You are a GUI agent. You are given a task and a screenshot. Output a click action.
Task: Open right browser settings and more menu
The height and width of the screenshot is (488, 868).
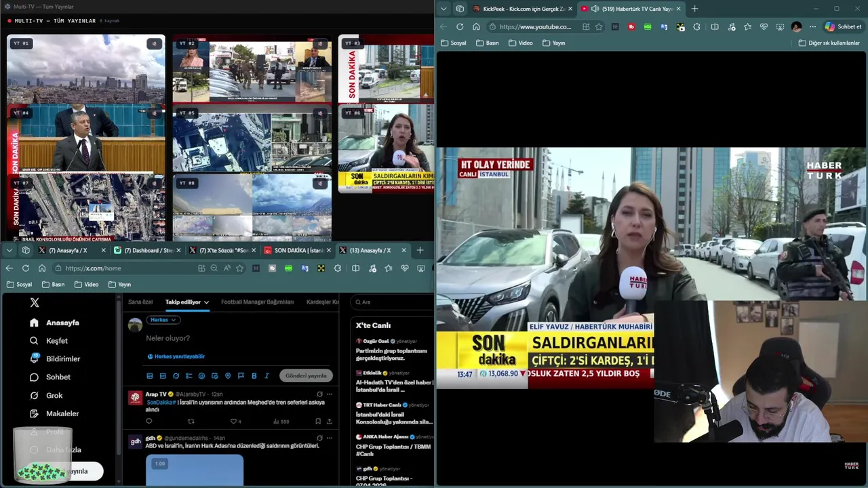812,26
